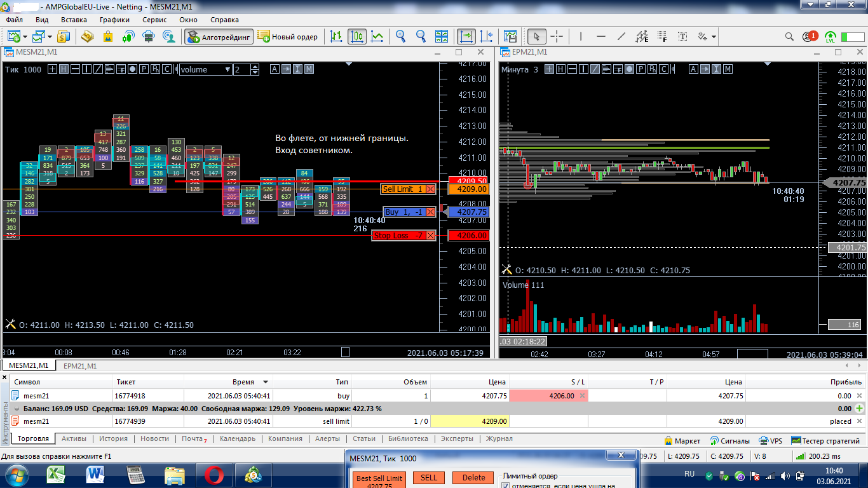Open Тестер стратегий from the toolbox

825,440
